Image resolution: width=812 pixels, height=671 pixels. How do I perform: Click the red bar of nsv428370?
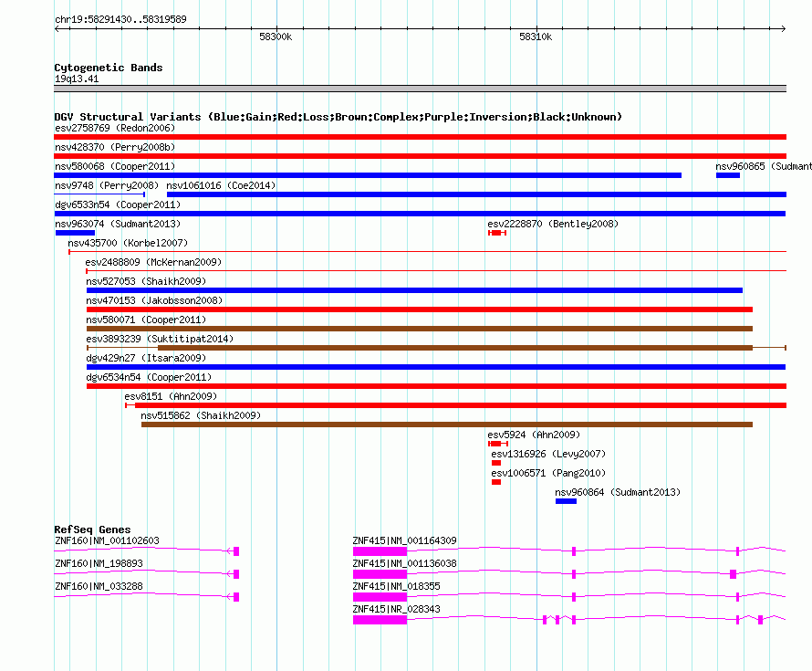click(x=420, y=156)
